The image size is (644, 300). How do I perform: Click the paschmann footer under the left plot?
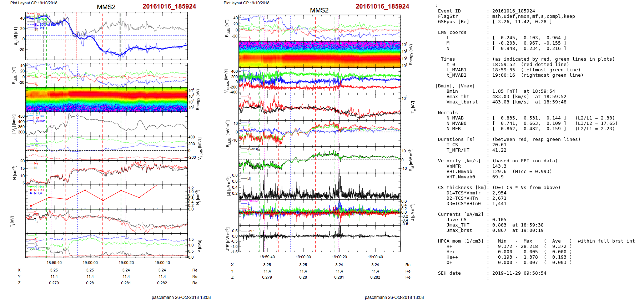tap(181, 297)
